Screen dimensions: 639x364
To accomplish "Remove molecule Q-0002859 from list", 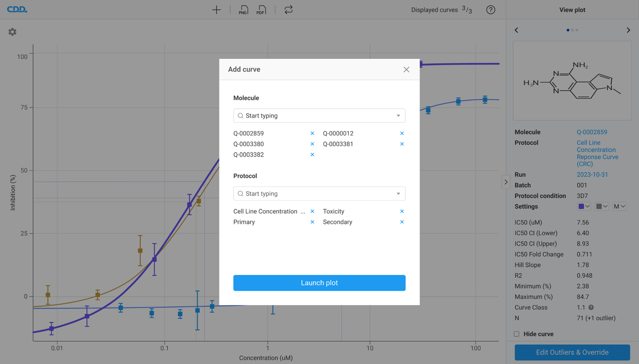I will [x=312, y=134].
